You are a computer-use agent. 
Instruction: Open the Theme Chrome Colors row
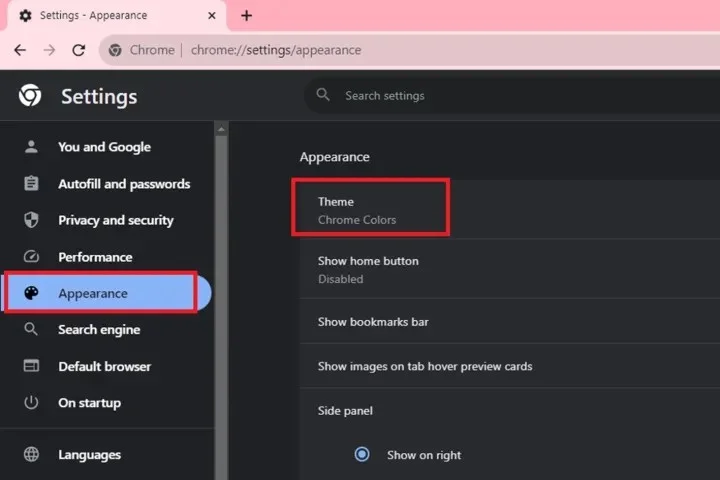(x=510, y=209)
